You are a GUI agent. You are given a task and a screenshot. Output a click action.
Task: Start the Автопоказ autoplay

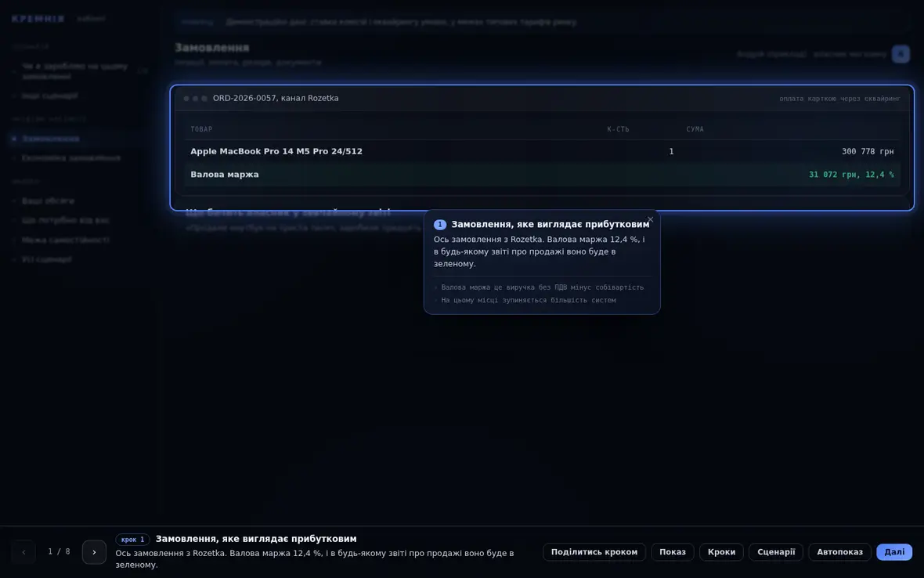tap(839, 552)
